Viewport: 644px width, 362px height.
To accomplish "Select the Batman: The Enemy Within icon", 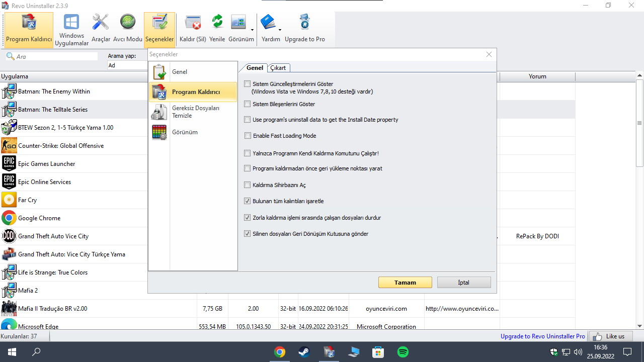I will 9,92.
